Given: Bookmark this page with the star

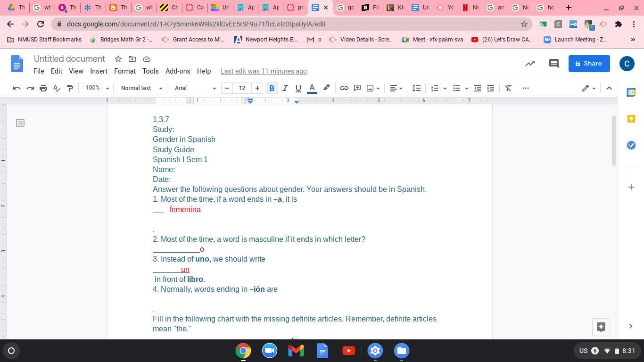Looking at the screenshot, I should point(524,24).
